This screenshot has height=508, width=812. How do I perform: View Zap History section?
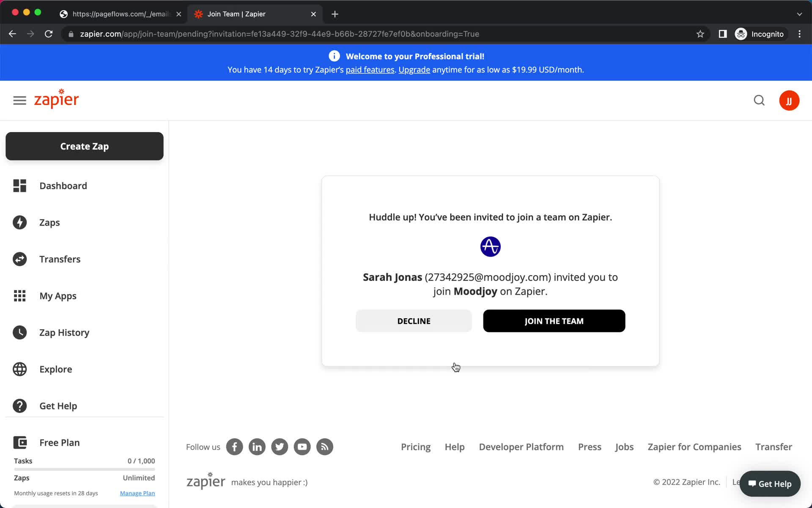pyautogui.click(x=64, y=332)
